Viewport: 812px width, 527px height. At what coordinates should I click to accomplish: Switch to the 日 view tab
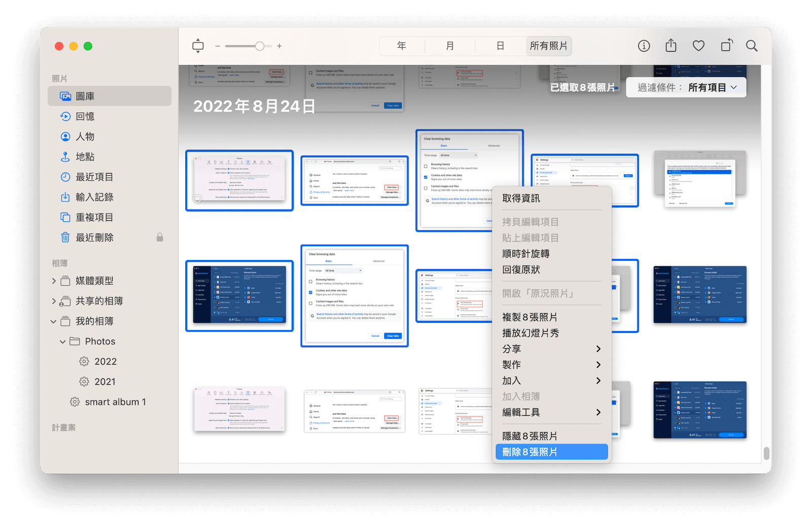[x=500, y=46]
